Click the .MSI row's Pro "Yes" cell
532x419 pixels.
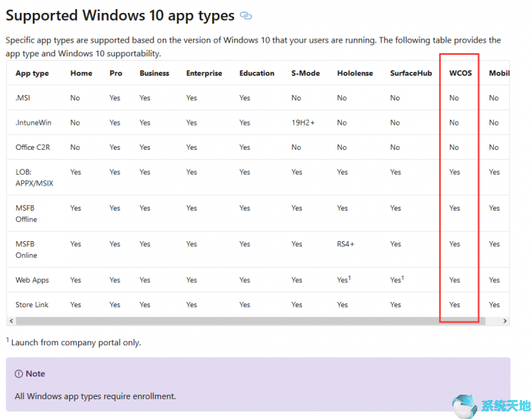point(115,98)
